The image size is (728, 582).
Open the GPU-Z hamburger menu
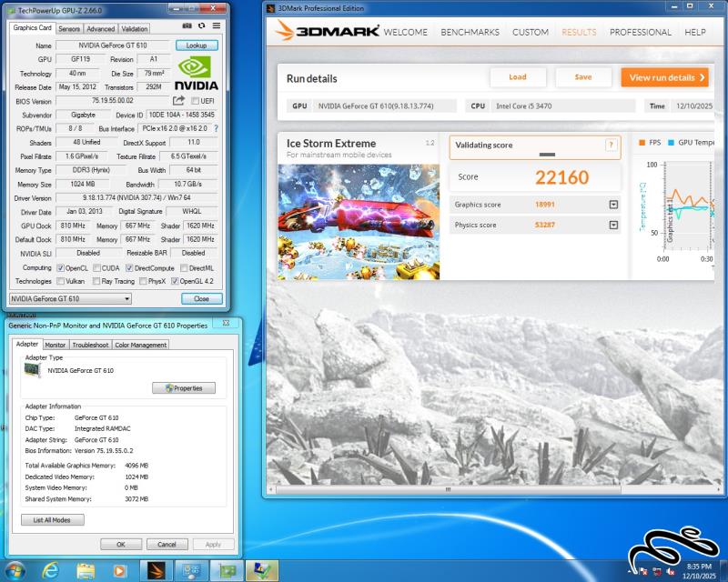217,26
